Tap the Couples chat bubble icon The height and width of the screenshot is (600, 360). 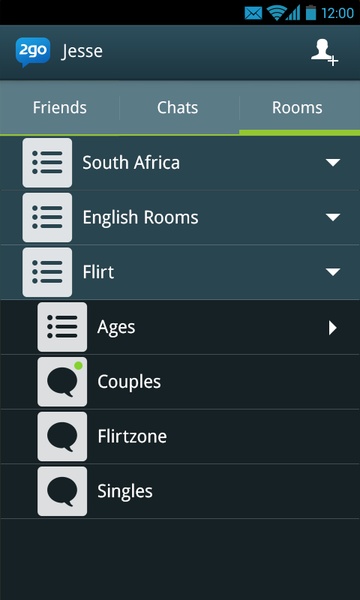pos(62,382)
